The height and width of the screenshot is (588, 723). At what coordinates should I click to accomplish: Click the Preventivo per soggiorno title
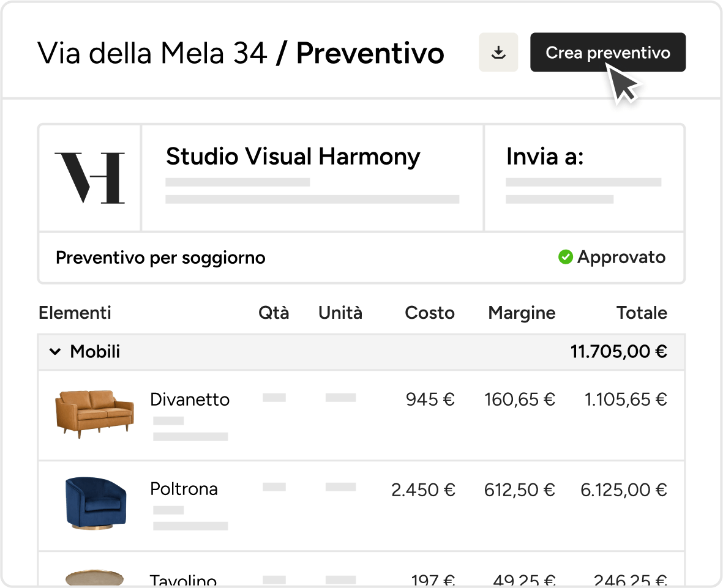(x=160, y=258)
